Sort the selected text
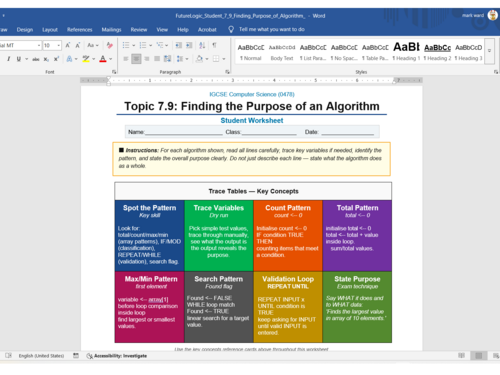 coord(202,45)
